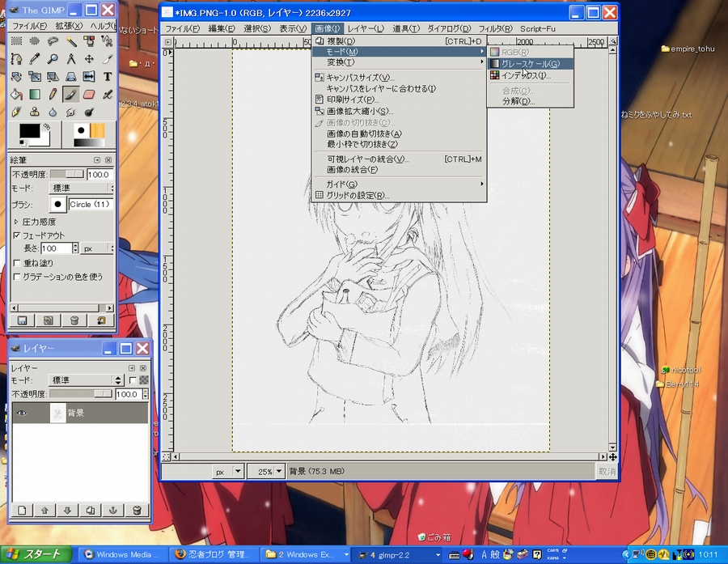728x564 pixels.
Task: Select the Shear tool
Action: click(53, 77)
